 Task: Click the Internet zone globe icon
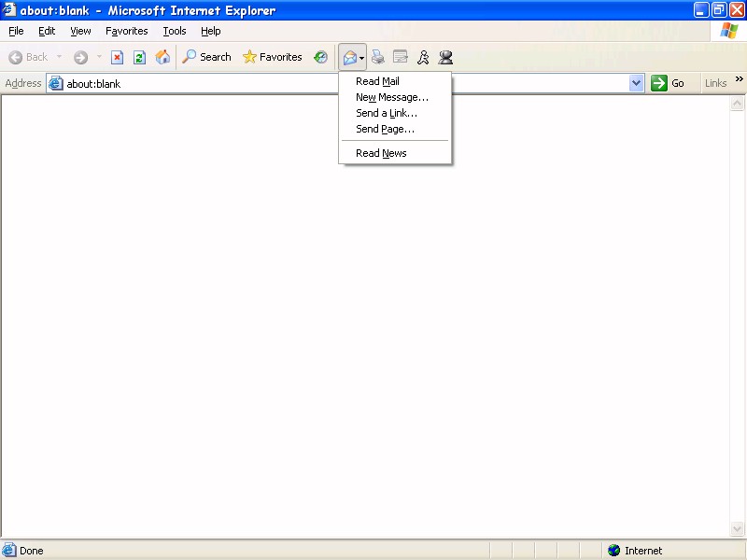coord(614,551)
